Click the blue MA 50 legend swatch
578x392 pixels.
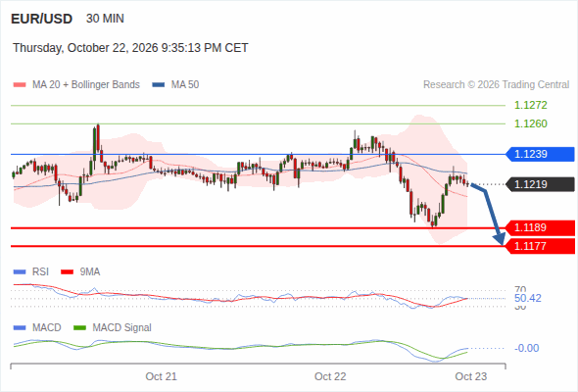coord(159,85)
